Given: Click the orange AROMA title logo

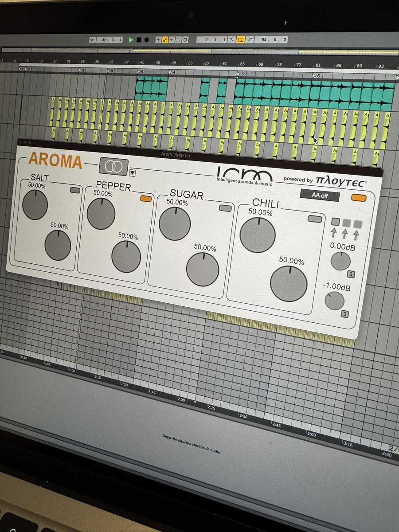Looking at the screenshot, I should coord(55,161).
